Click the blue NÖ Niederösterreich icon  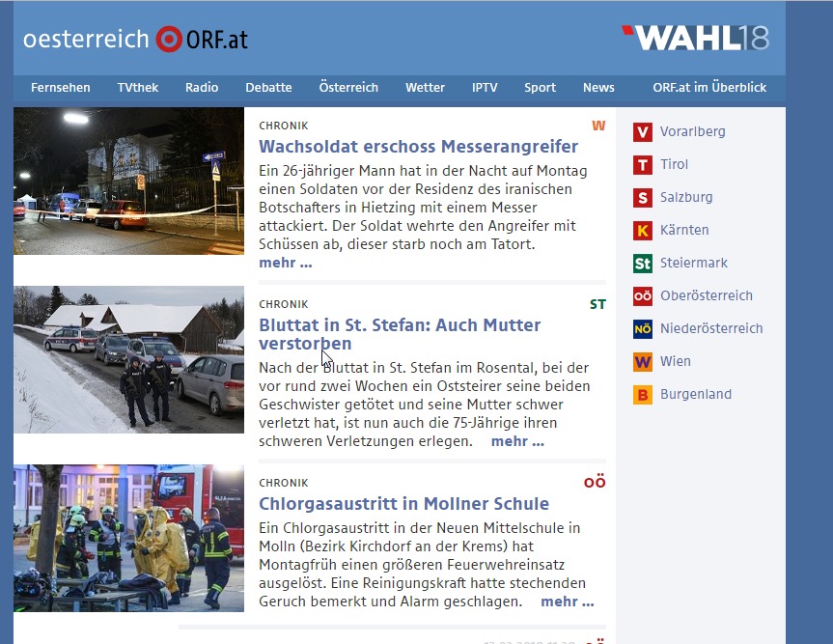pyautogui.click(x=642, y=329)
